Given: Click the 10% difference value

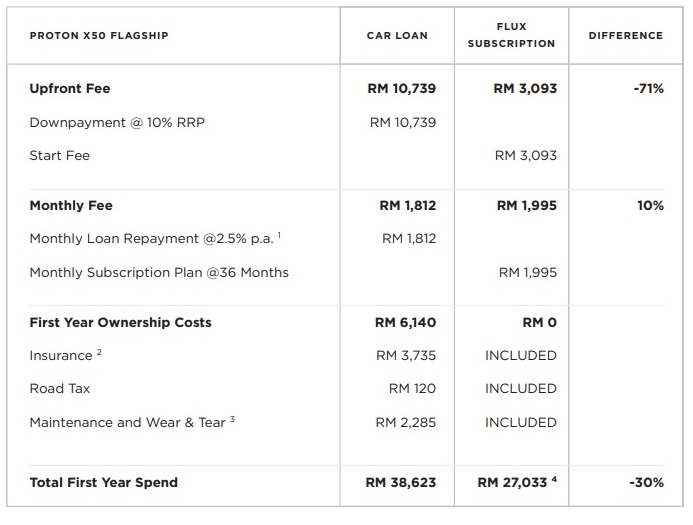Looking at the screenshot, I should click(x=650, y=206).
